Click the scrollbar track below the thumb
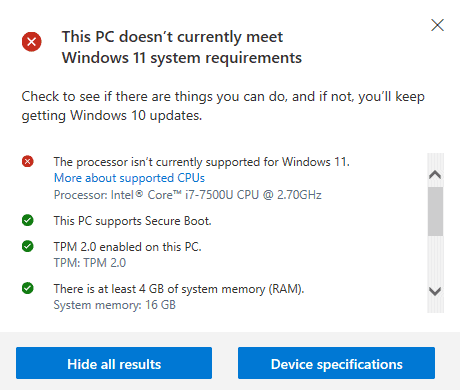This screenshot has width=460, height=390. coord(435,260)
